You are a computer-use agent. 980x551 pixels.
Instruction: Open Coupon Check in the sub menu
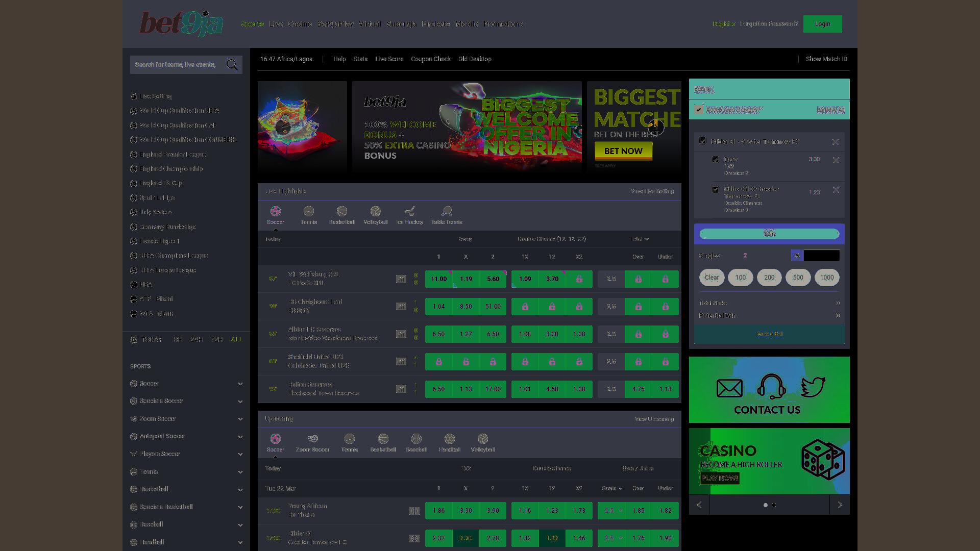[431, 59]
